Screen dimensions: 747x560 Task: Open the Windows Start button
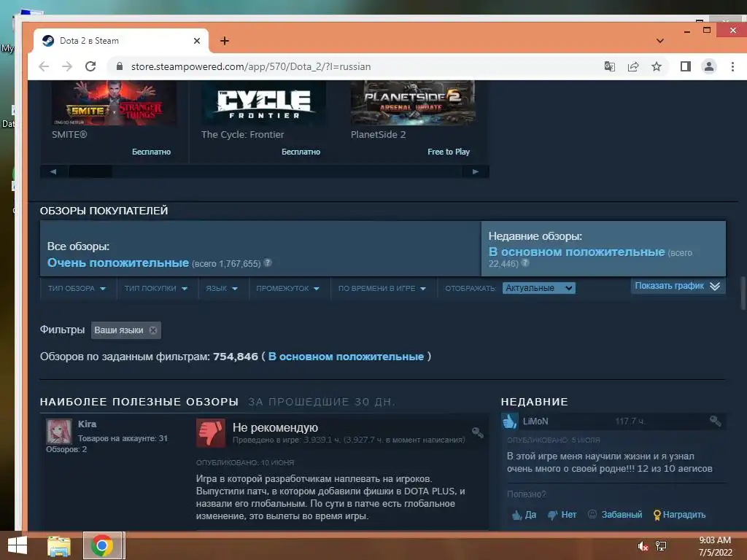pyautogui.click(x=18, y=545)
